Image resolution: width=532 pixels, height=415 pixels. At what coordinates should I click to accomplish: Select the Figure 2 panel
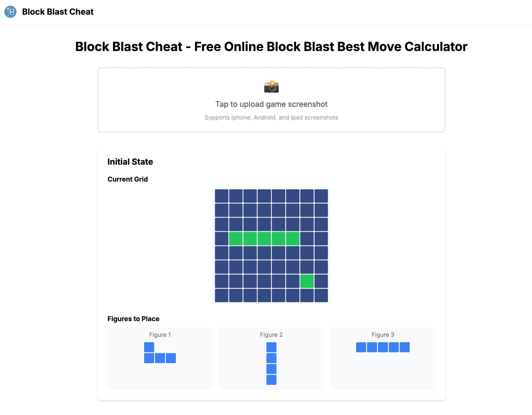pyautogui.click(x=271, y=359)
